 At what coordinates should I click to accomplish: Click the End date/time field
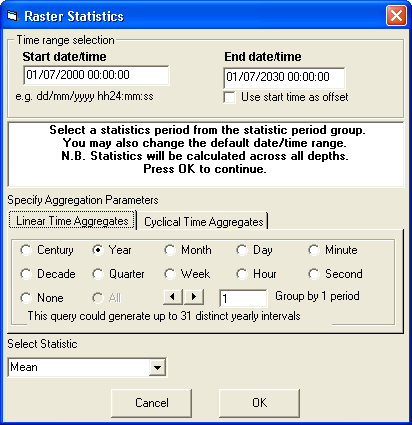pyautogui.click(x=284, y=78)
